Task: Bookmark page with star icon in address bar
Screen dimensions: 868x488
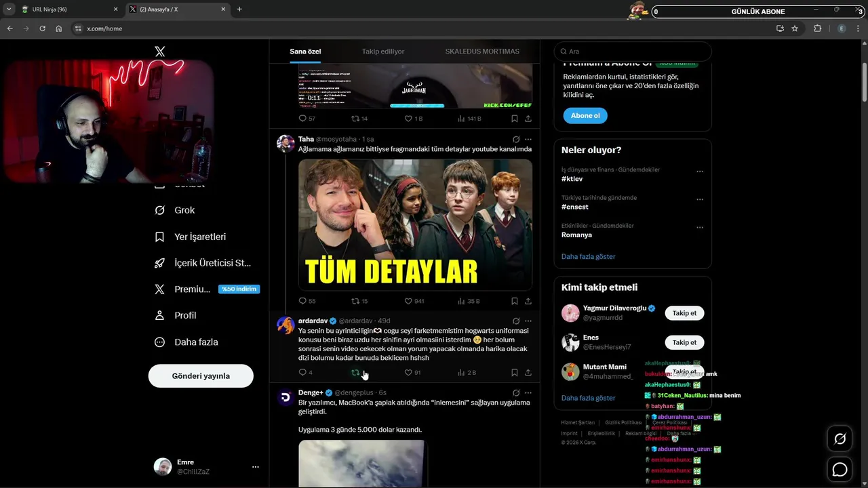Action: click(795, 28)
